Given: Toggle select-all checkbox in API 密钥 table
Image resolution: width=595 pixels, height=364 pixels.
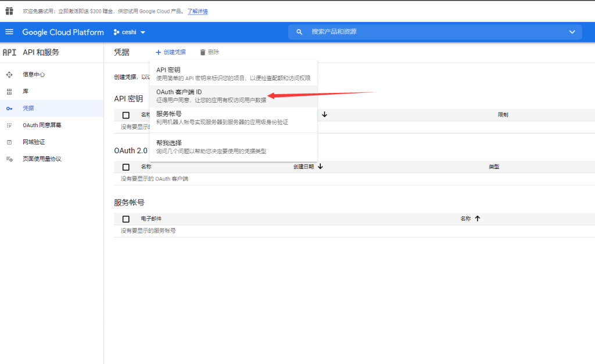Looking at the screenshot, I should click(126, 115).
